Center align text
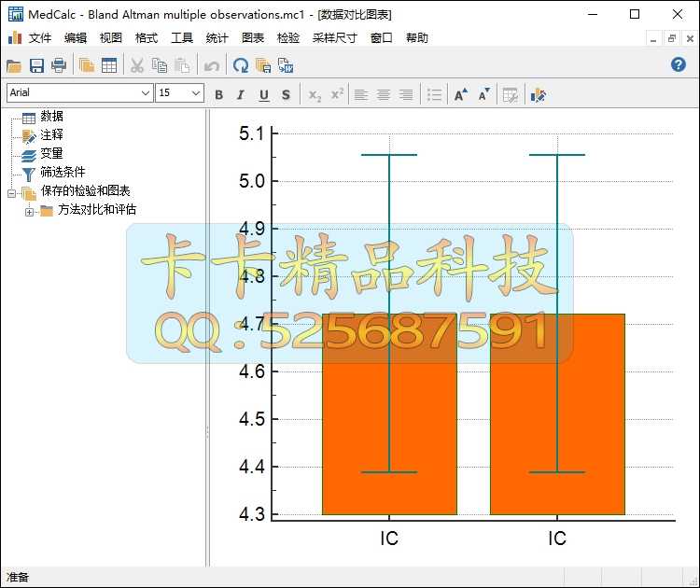 384,94
